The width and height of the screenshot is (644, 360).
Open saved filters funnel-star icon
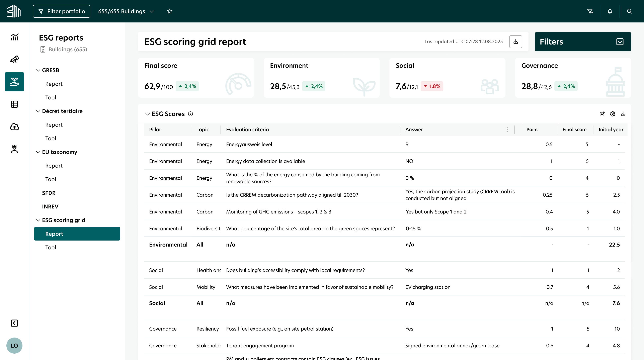pos(590,11)
